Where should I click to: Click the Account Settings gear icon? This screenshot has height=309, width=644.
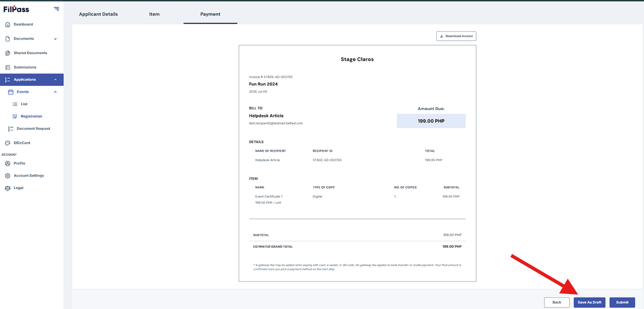click(8, 176)
